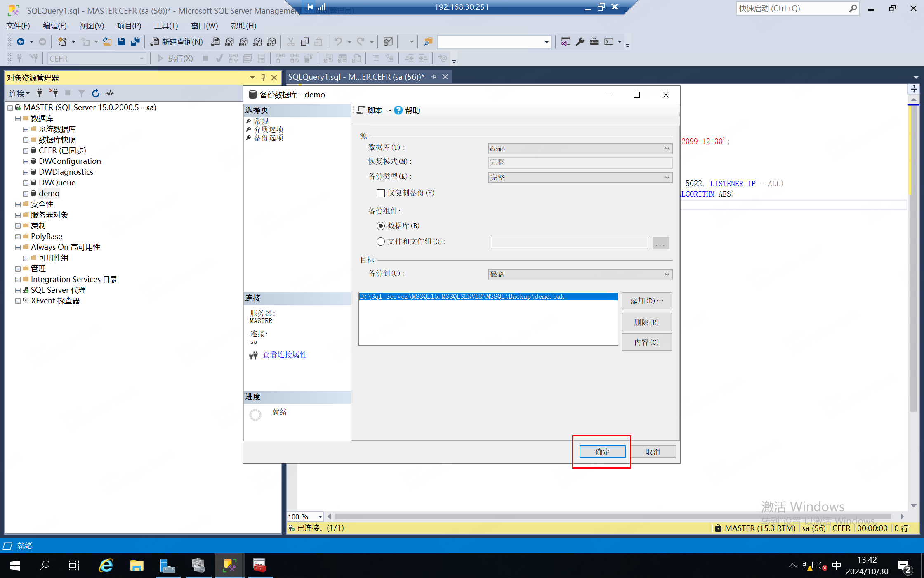Select Files and filegroups radio button
This screenshot has width=924, height=578.
click(381, 242)
